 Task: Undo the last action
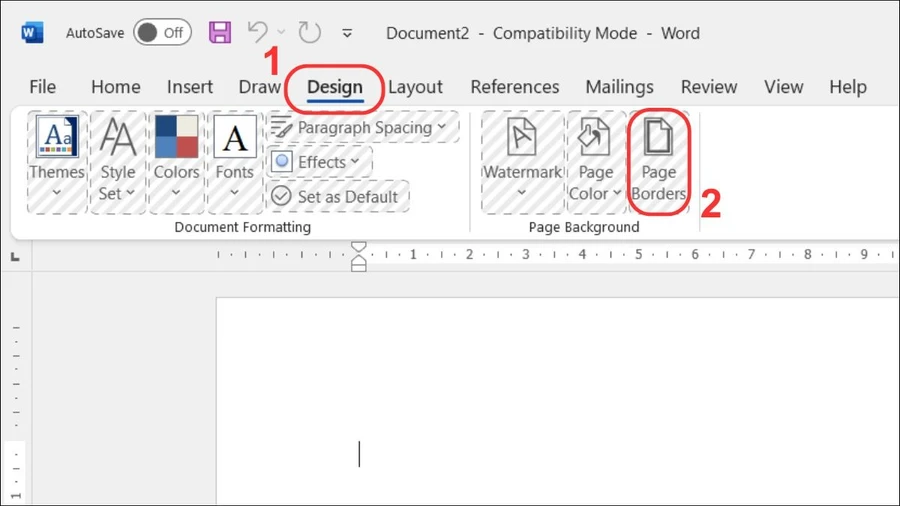(258, 32)
